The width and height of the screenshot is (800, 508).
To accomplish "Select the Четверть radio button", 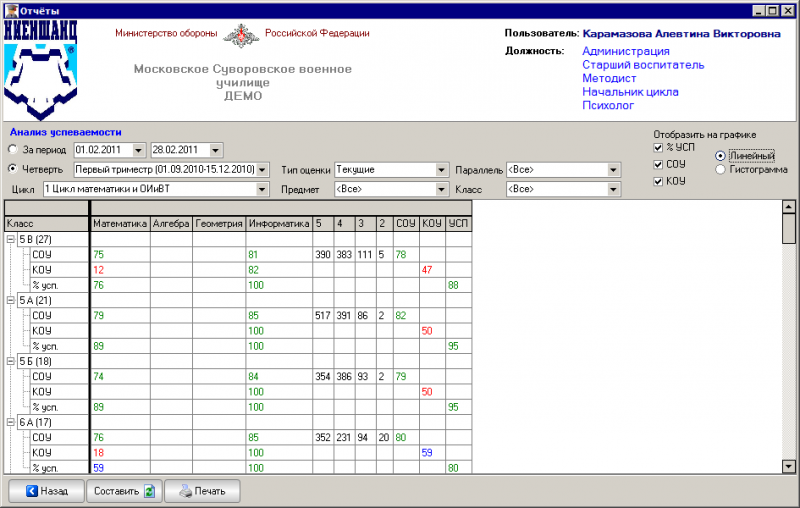I will coord(13,169).
